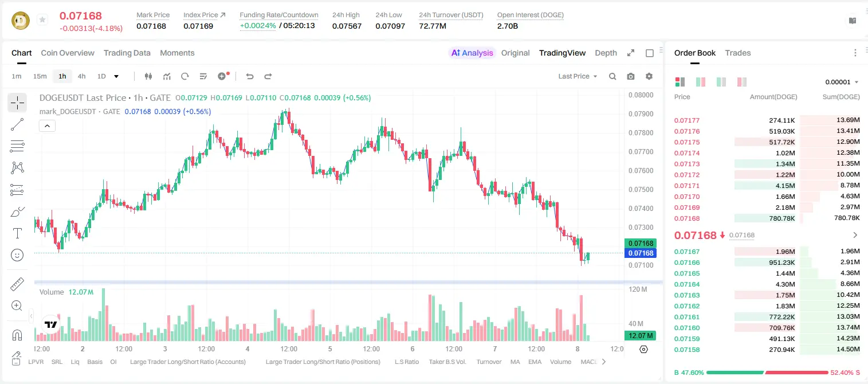
Task: Open the emoji sticker tool
Action: coord(17,255)
